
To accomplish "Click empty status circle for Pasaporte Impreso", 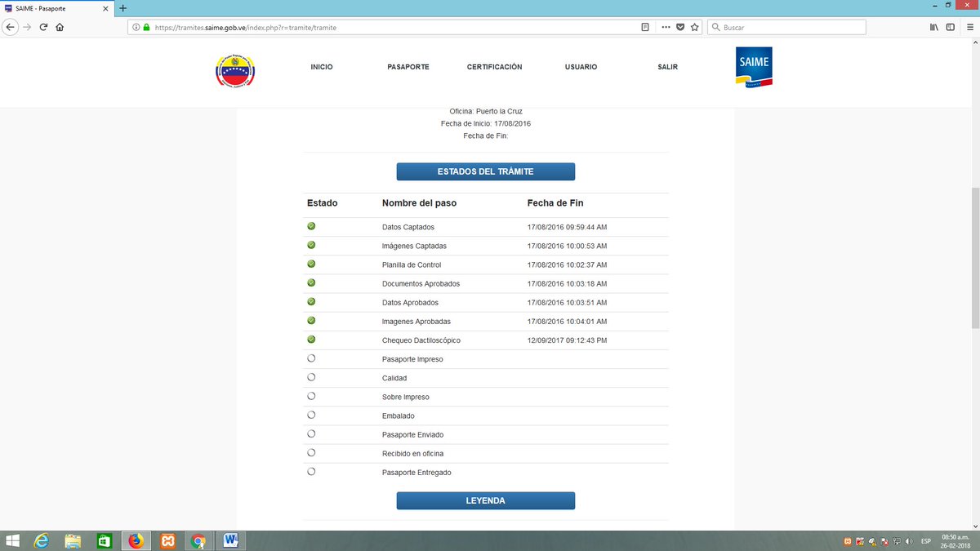I will 311,358.
